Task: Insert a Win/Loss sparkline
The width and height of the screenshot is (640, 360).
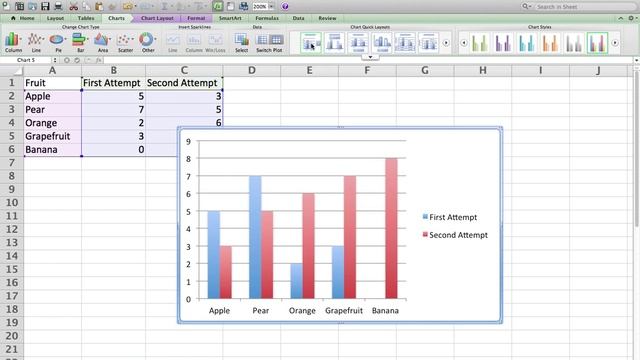Action: coord(215,42)
